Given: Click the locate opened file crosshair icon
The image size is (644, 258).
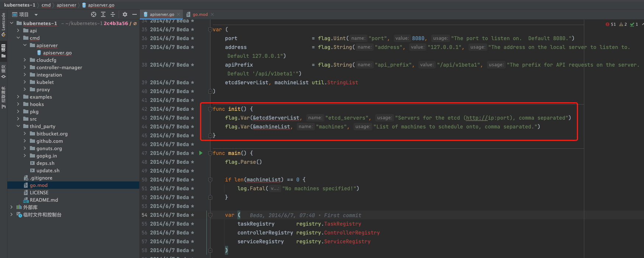Looking at the screenshot, I should click(94, 14).
